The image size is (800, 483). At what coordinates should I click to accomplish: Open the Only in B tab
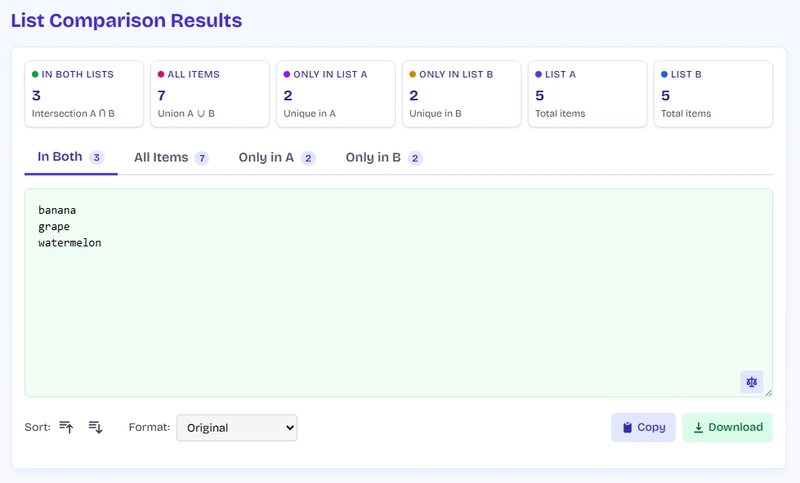point(384,158)
